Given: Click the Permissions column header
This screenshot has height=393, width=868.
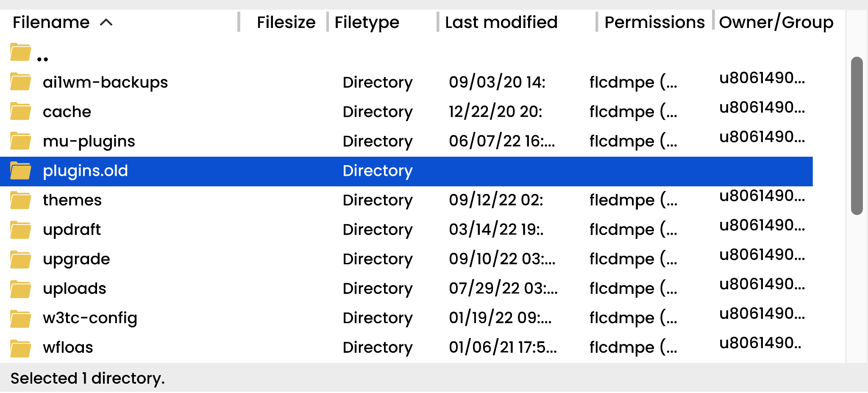Looking at the screenshot, I should [654, 22].
